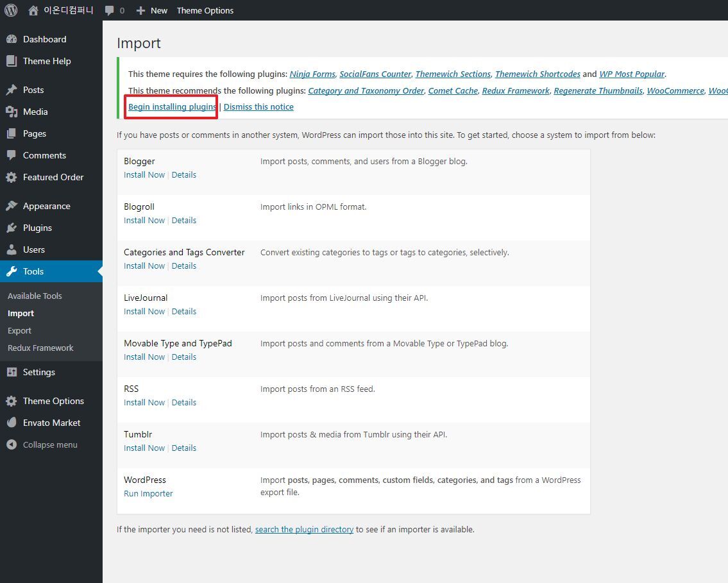
Task: Click the Settings sliders icon
Action: (12, 372)
